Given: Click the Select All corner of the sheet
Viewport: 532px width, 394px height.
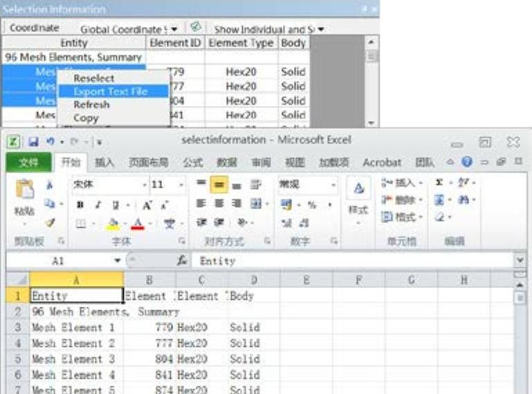Looking at the screenshot, I should (18, 280).
